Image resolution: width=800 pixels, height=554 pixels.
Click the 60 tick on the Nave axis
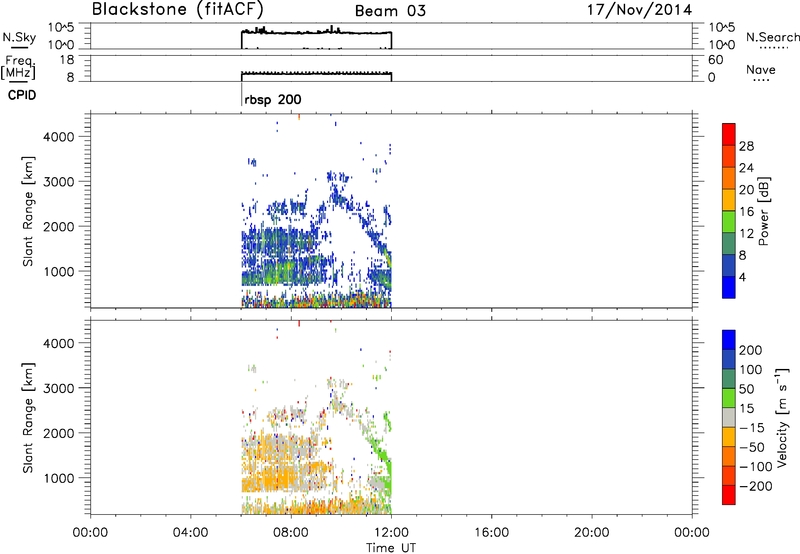[715, 60]
